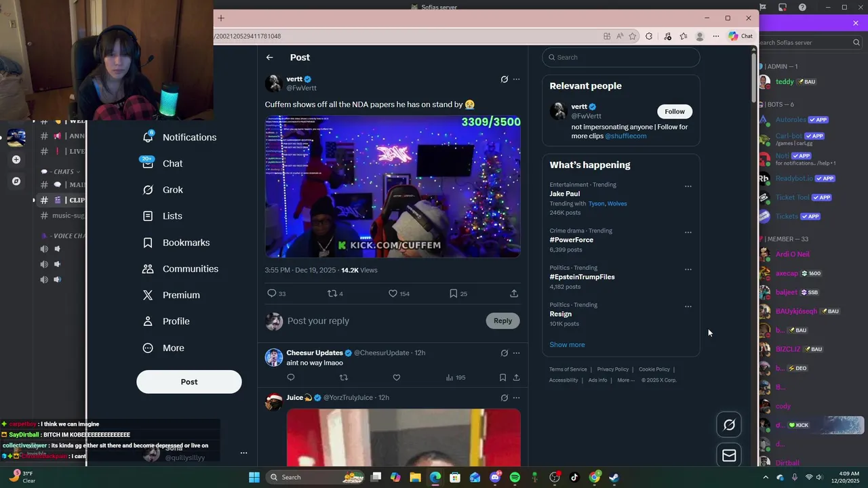This screenshot has height=488, width=868.
Task: View analytics of Cheesur Updates comment (195)
Action: pyautogui.click(x=455, y=378)
